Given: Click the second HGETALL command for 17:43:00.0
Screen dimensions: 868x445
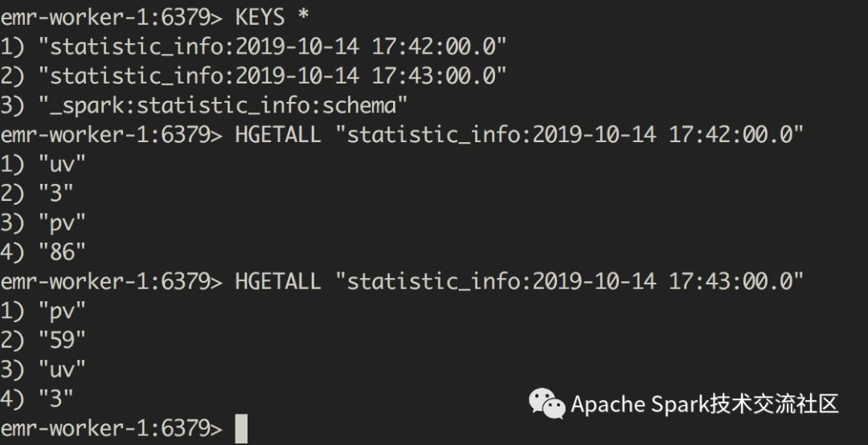Looking at the screenshot, I should pyautogui.click(x=519, y=282).
